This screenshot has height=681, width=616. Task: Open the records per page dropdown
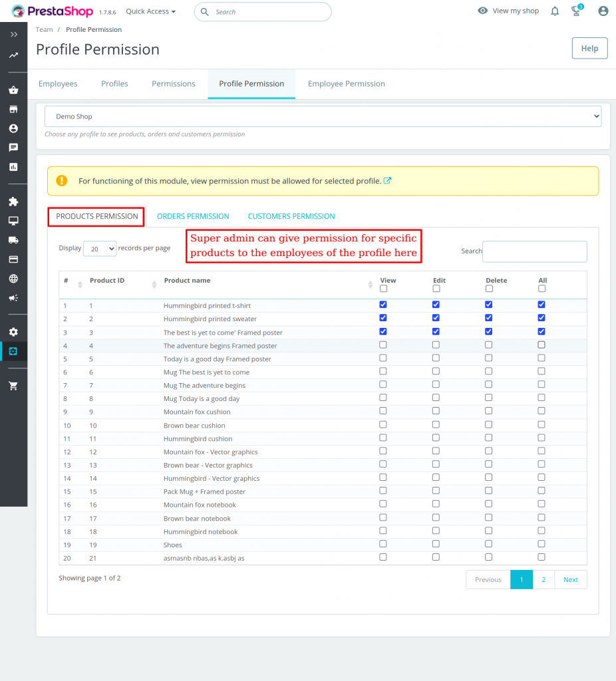pos(99,248)
